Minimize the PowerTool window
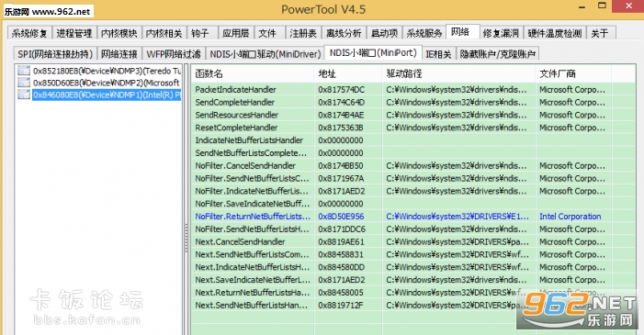Screen dimensions: 644x335 point(582,7)
